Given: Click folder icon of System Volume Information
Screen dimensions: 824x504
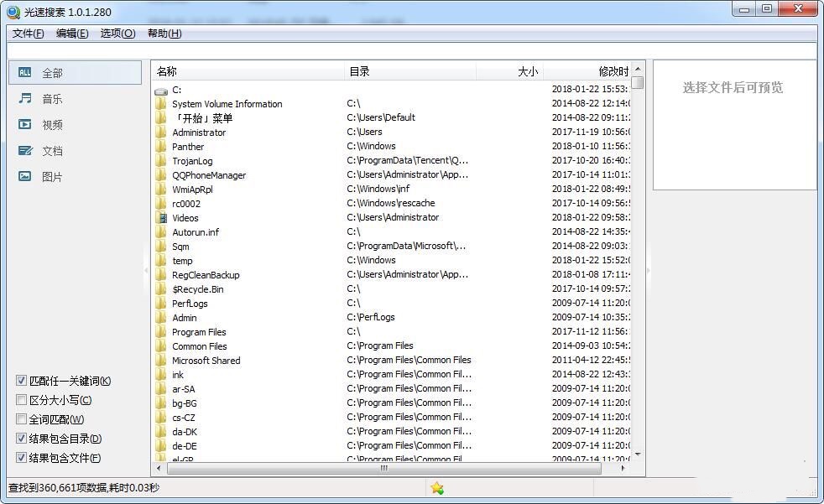Looking at the screenshot, I should [x=161, y=104].
